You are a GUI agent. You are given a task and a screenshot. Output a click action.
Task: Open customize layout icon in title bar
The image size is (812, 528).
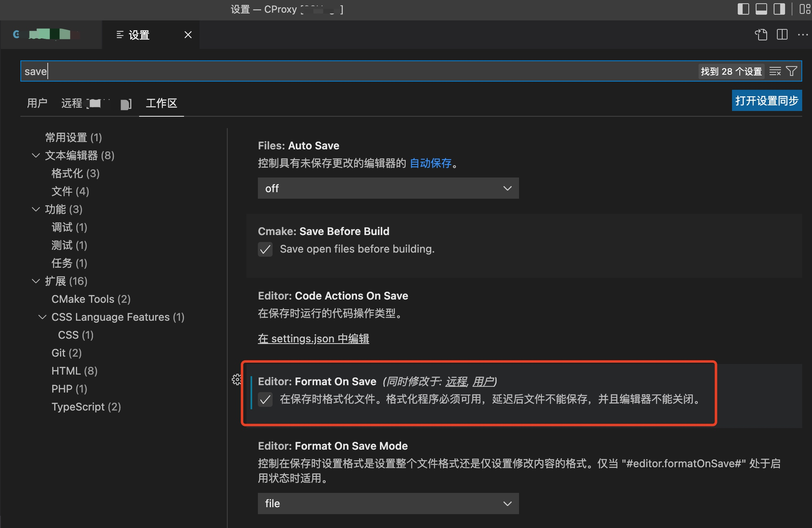tap(805, 9)
